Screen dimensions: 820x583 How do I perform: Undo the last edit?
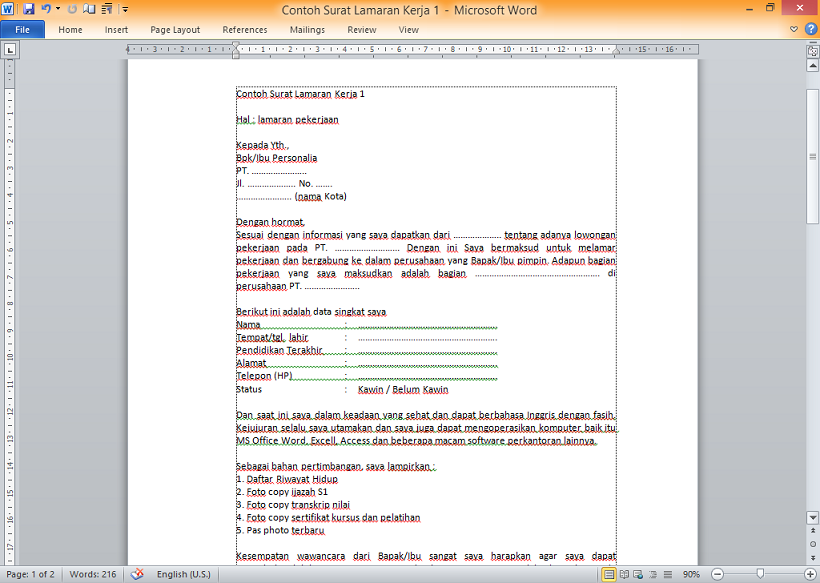coord(46,9)
